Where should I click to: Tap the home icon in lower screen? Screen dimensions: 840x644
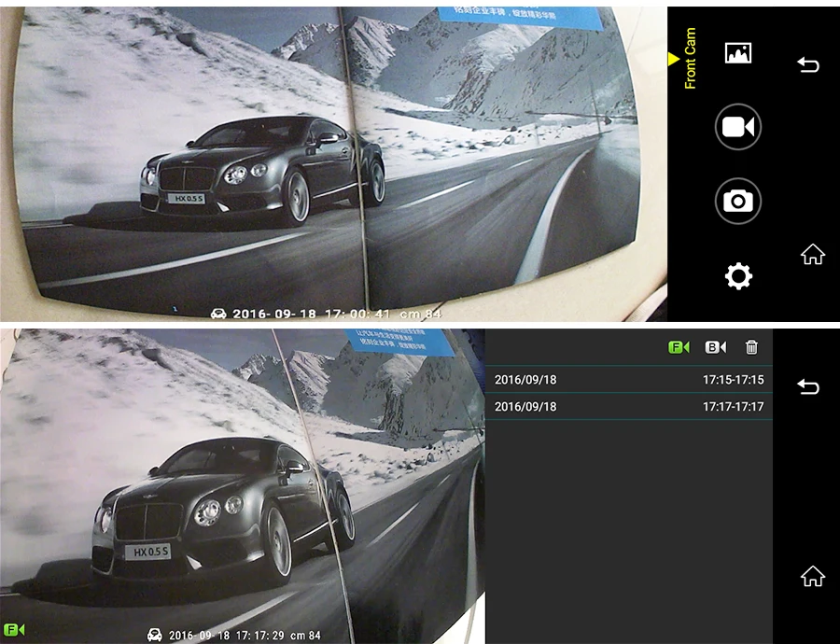pos(813,576)
